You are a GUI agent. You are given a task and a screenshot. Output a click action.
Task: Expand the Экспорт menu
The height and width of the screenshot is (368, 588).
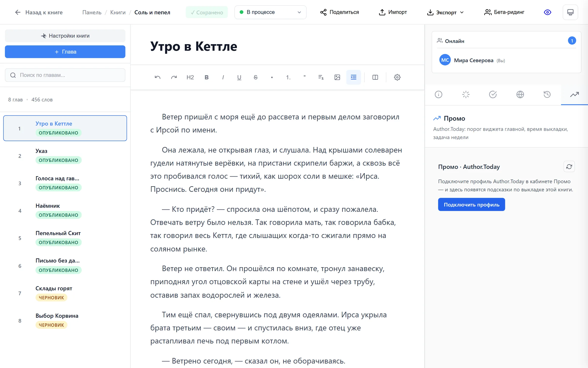(445, 12)
